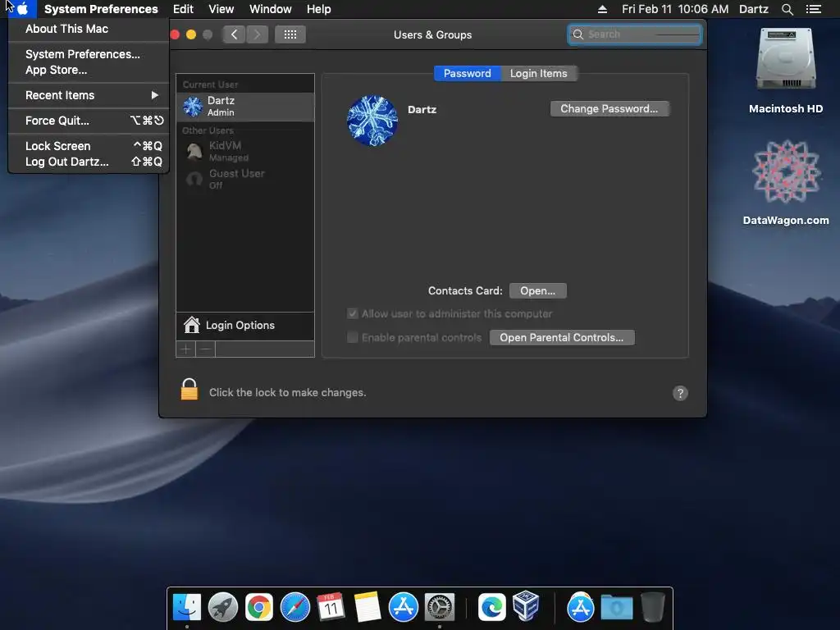
Task: Open App Store... from Apple menu
Action: tap(56, 71)
